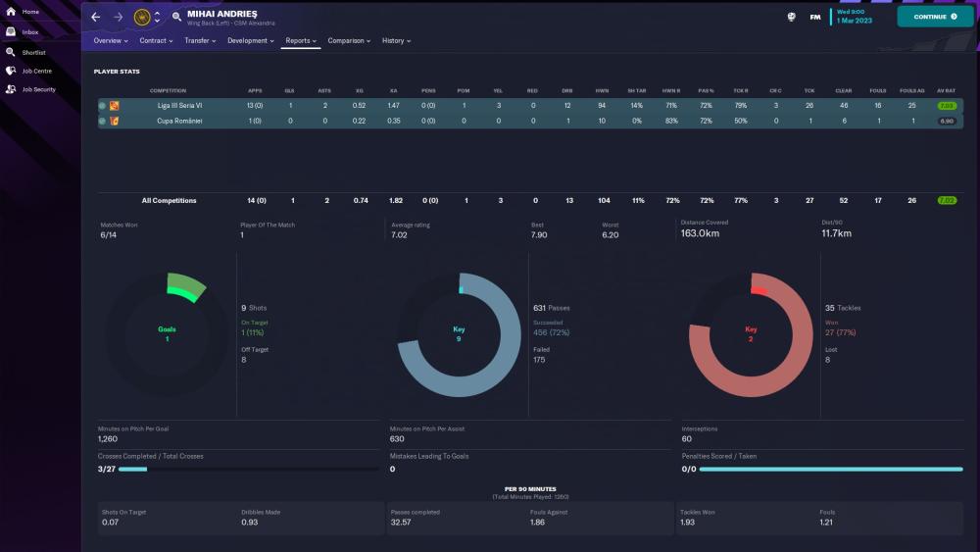Open the football world icon near FM
This screenshot has width=980, height=552.
pyautogui.click(x=790, y=17)
